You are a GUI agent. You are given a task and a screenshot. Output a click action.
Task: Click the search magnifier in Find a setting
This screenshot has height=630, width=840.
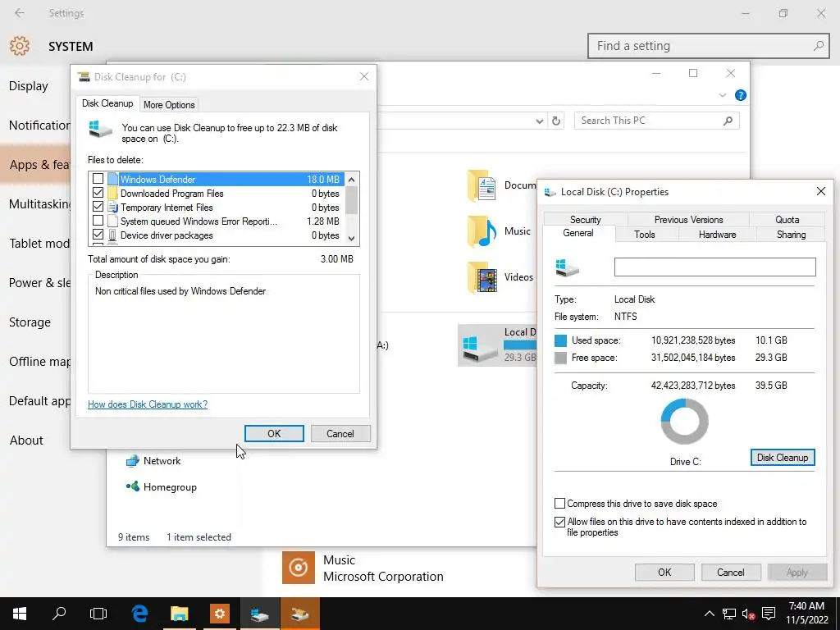click(x=818, y=46)
